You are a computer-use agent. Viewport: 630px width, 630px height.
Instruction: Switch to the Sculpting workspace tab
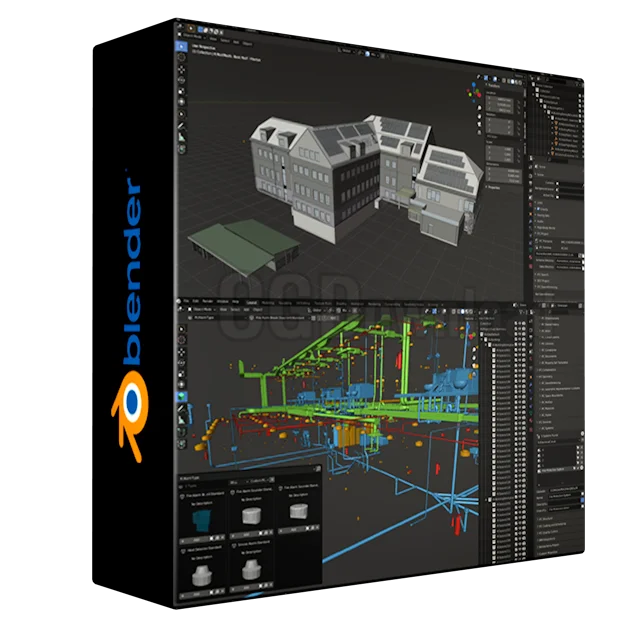coord(285,303)
